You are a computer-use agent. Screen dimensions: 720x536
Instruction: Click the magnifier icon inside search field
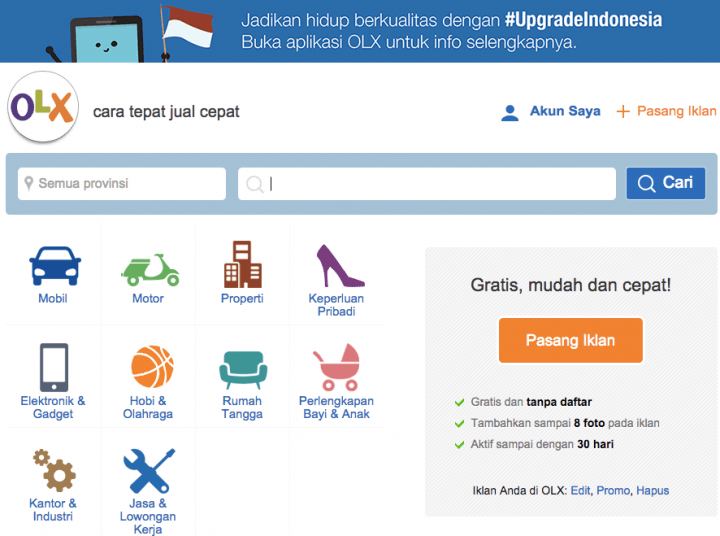coord(254,184)
